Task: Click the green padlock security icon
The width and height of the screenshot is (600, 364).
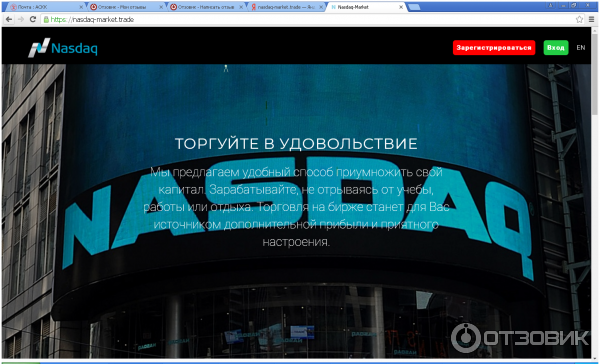Action: coord(46,19)
